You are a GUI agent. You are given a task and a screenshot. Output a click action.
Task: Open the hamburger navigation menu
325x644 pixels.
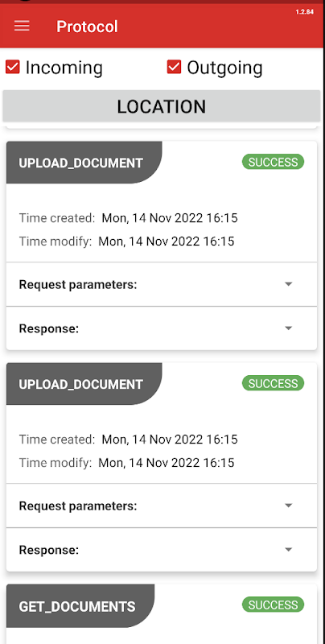click(x=22, y=26)
